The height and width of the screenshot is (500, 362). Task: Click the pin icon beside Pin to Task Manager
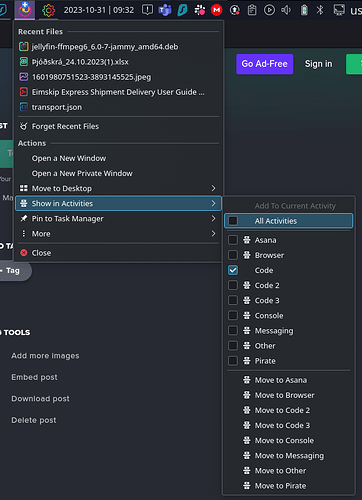pyautogui.click(x=24, y=219)
